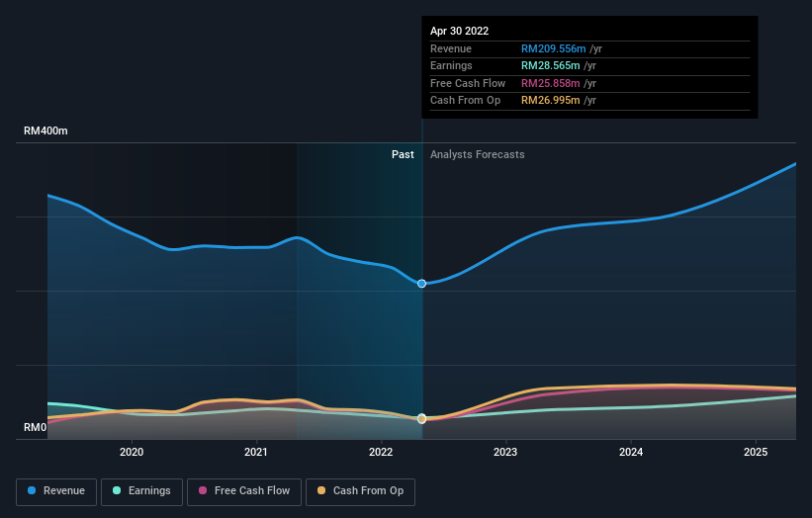The image size is (812, 518).
Task: Click the 2024 x-axis label
Action: 631,452
